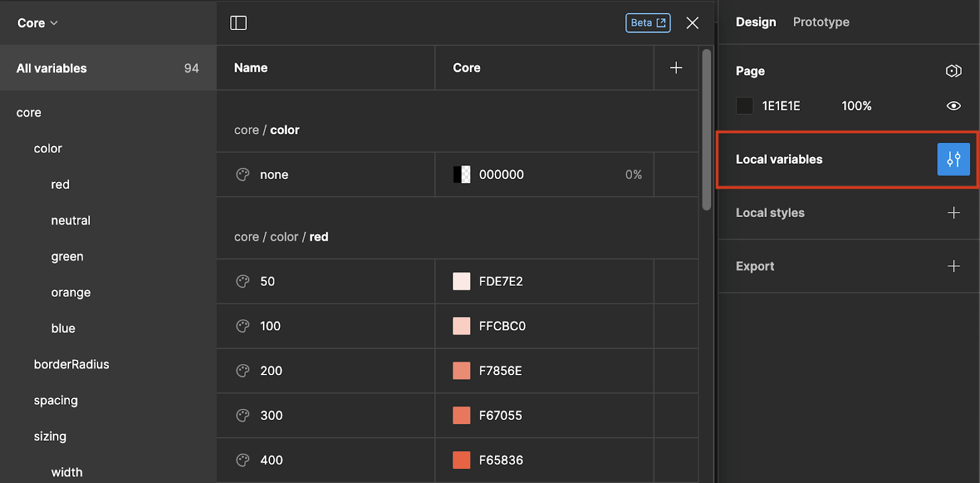Click the variables table vertical scrollbar
980x483 pixels.
706,130
